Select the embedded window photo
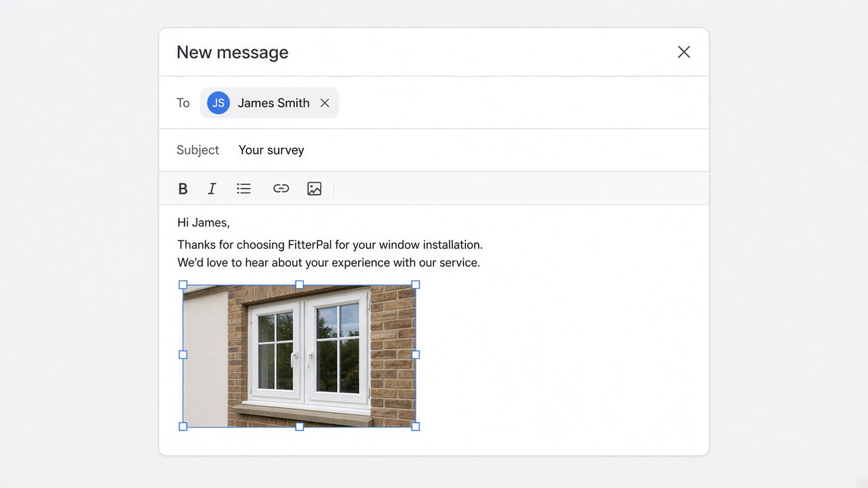 pos(299,356)
